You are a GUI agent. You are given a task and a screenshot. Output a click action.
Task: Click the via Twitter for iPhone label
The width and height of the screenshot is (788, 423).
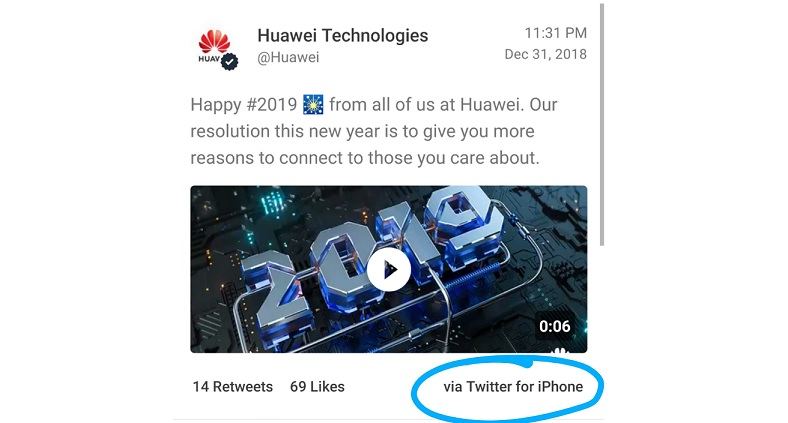pos(513,386)
